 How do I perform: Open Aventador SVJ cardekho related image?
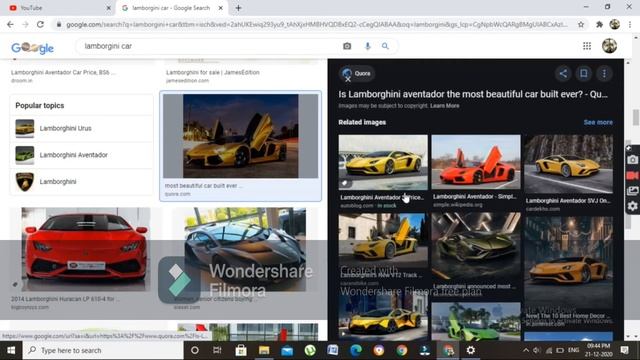pyautogui.click(x=569, y=164)
